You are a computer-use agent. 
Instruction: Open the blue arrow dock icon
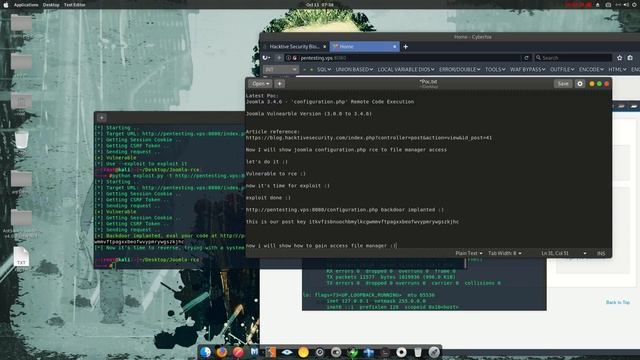369,352
